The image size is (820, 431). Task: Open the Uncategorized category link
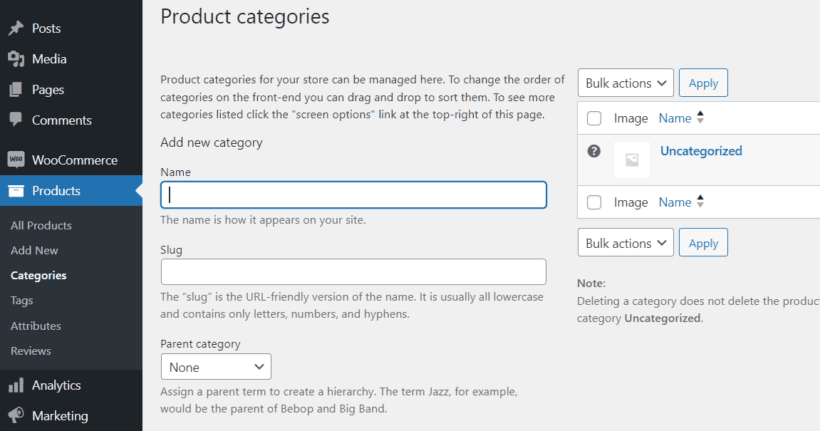tap(701, 151)
